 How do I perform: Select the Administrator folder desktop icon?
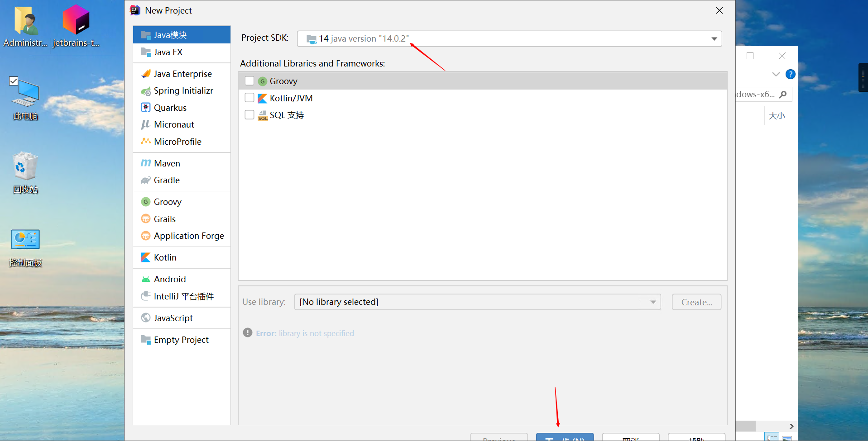coord(25,26)
